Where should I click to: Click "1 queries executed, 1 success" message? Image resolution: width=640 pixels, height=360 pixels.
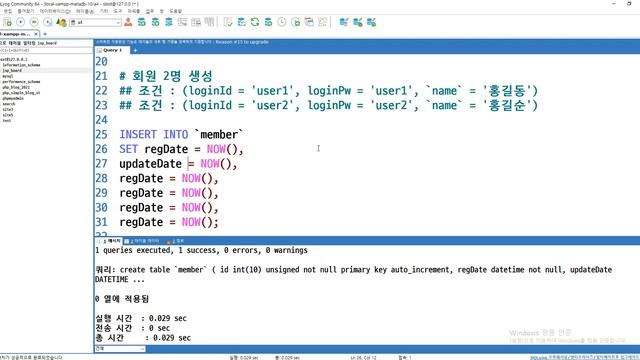point(201,250)
